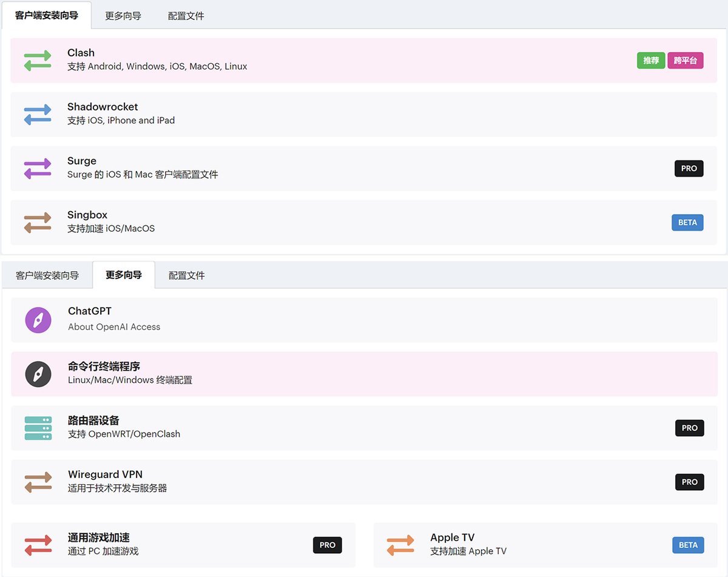Click the dark compass icon for 命令行终端程序
The height and width of the screenshot is (577, 728).
pos(38,374)
